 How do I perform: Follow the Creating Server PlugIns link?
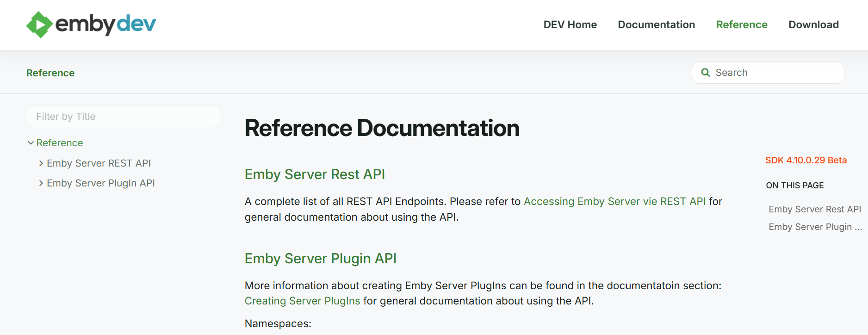[302, 301]
